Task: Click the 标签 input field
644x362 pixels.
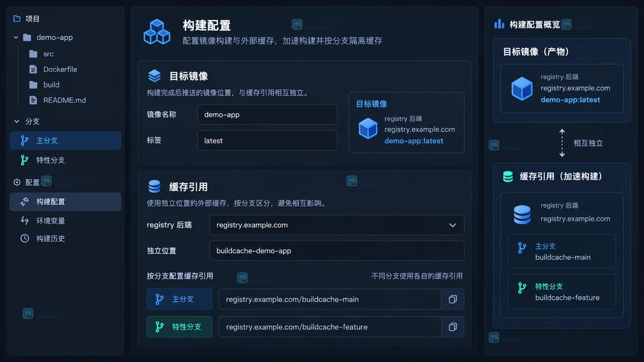Action: pos(267,140)
